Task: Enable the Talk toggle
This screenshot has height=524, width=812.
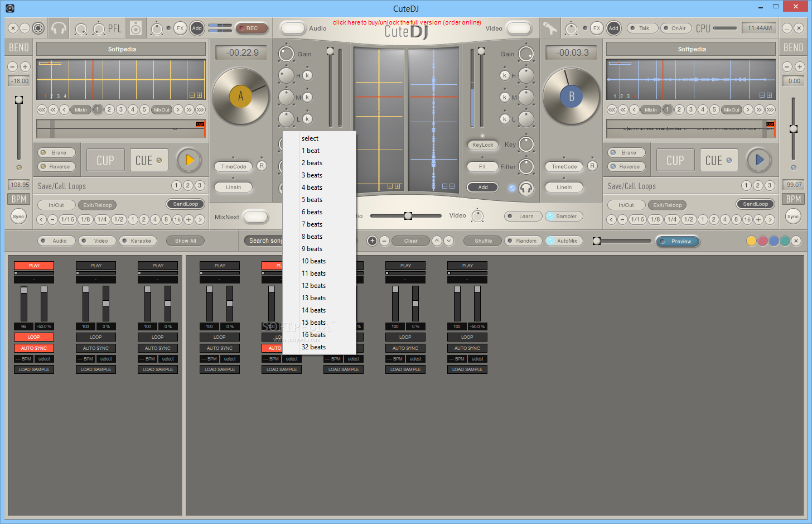Action: tap(641, 28)
